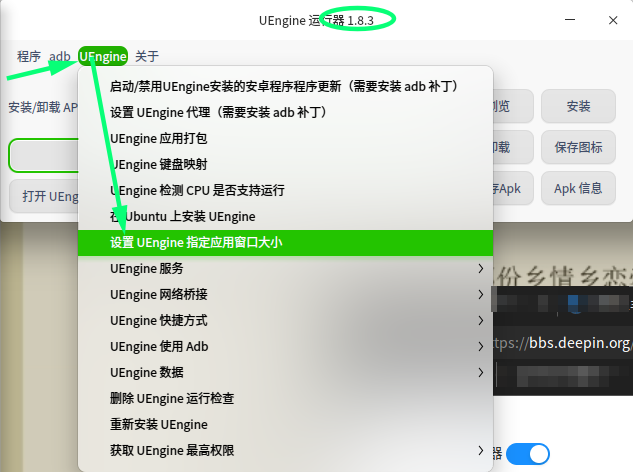Expand the UEngine 使用 Adb submenu arrow
This screenshot has height=472, width=633.
click(480, 346)
